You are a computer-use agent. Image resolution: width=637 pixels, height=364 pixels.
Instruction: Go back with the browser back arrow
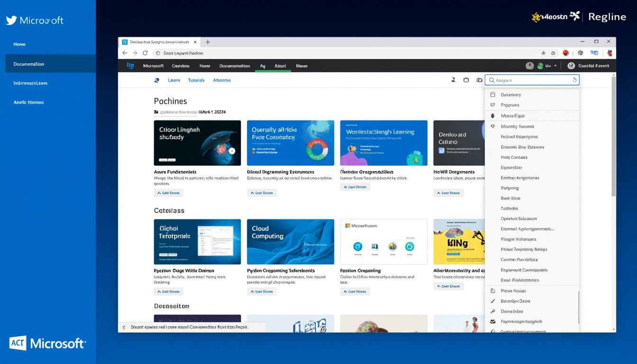tap(125, 53)
